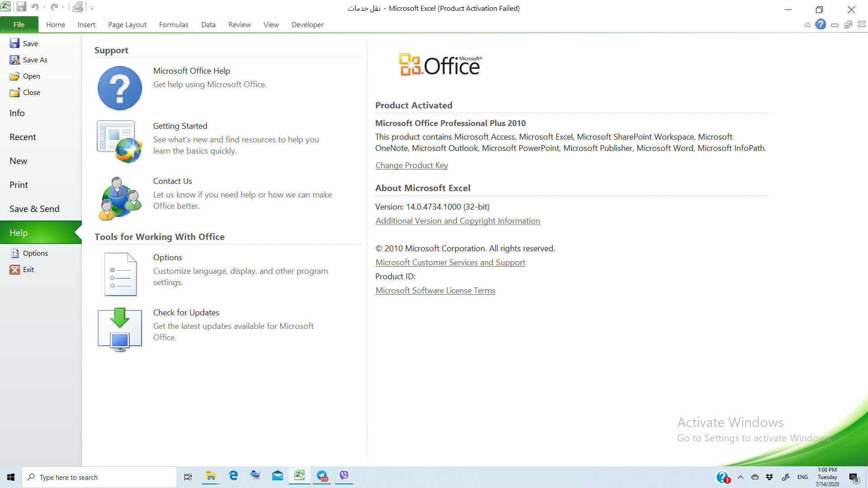Switch to the Data ribbon tab
The height and width of the screenshot is (488, 868).
tap(208, 24)
